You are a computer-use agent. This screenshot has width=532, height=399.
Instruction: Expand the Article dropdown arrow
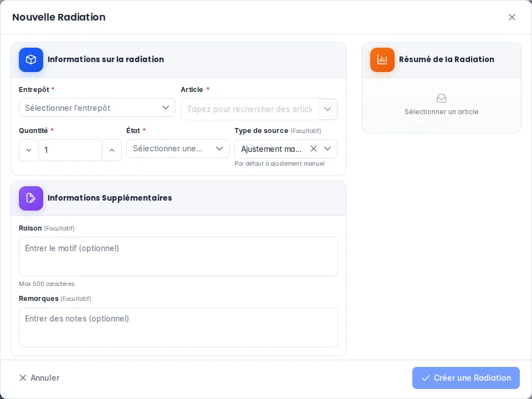pyautogui.click(x=328, y=109)
